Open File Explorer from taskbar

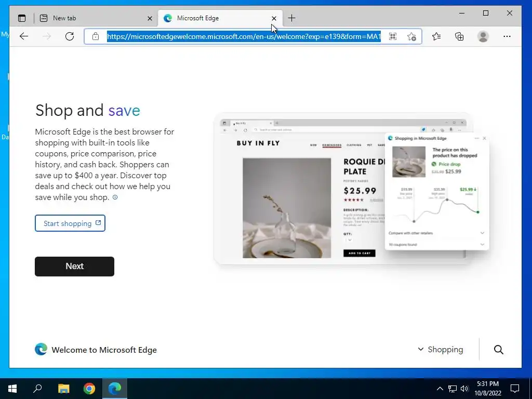[63, 389]
